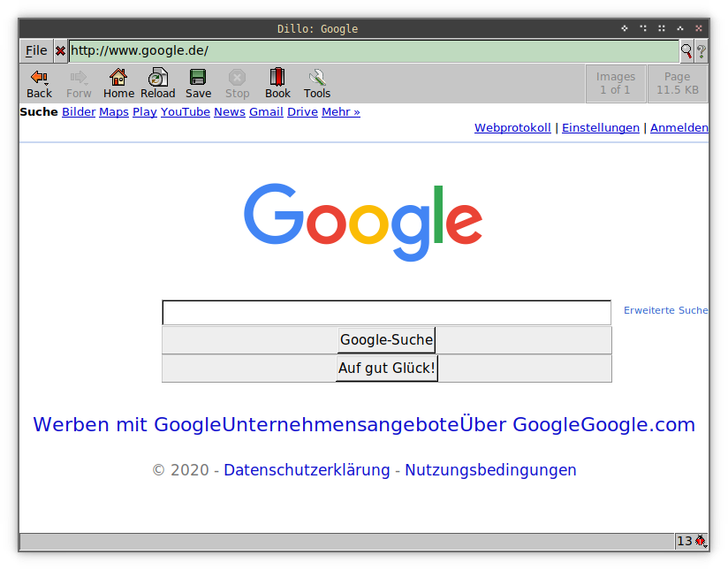Open the Erweiterte Suche link
728x570 pixels.
point(665,310)
